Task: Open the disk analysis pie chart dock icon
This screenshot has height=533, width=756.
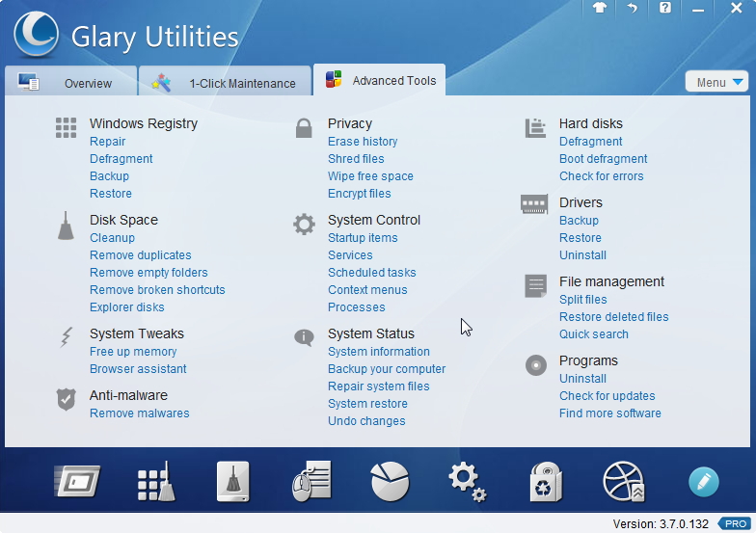Action: tap(390, 482)
